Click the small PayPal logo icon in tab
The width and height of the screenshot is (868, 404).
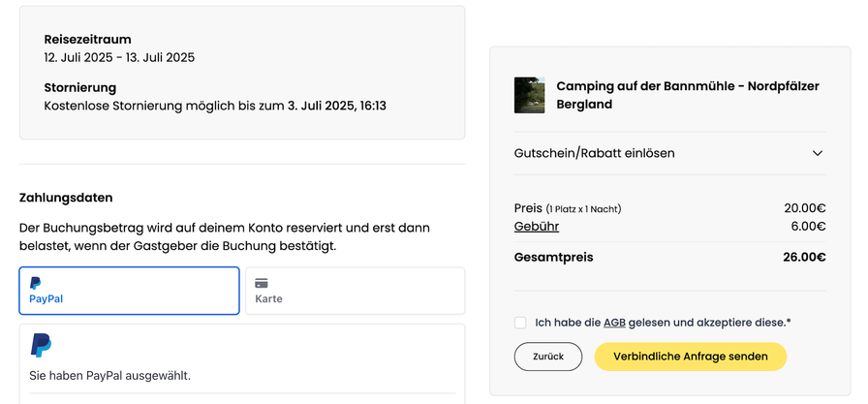(x=36, y=283)
